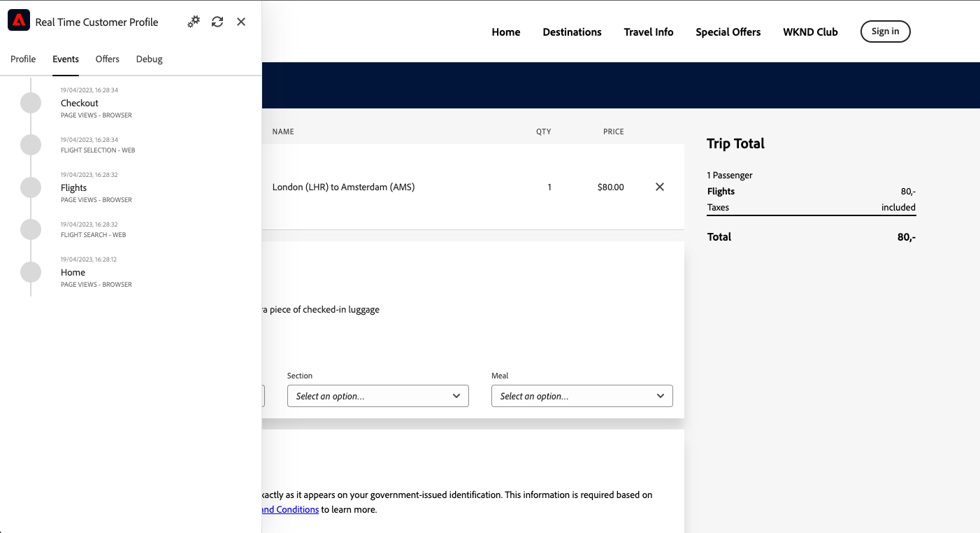Click the $80.00 price cell
This screenshot has width=980, height=533.
click(x=611, y=187)
